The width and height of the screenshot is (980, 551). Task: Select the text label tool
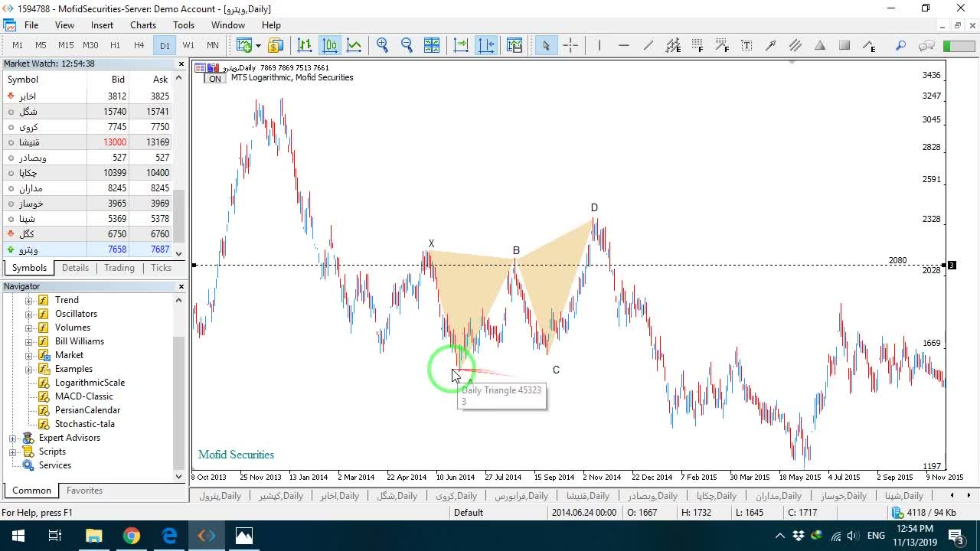tap(746, 45)
